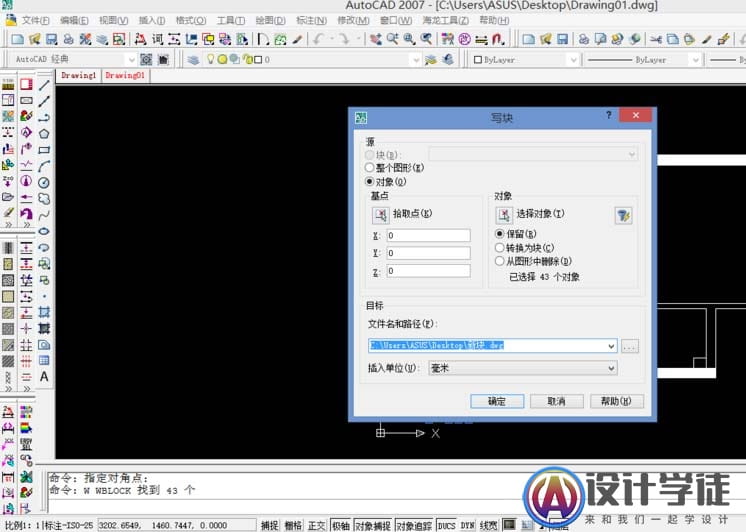Select the 'Convert to block' radio button
746x532 pixels.
click(x=500, y=247)
